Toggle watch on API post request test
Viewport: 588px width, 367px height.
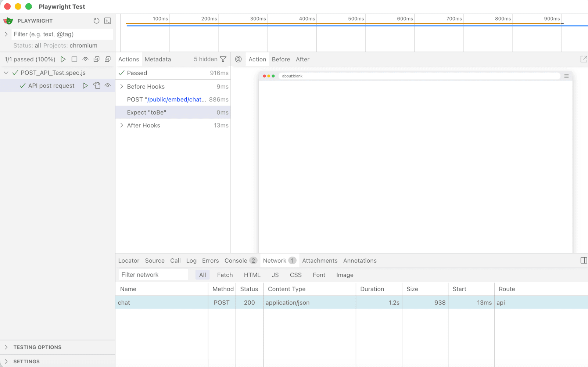[108, 86]
